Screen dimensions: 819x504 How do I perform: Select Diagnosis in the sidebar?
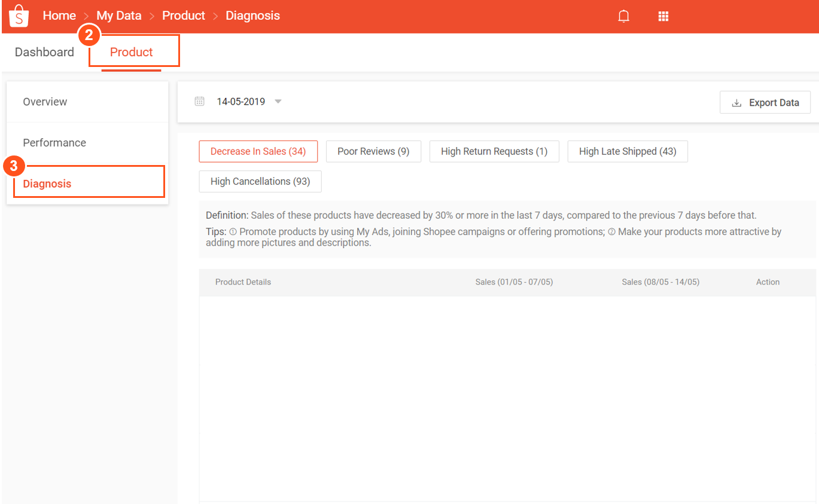click(47, 184)
